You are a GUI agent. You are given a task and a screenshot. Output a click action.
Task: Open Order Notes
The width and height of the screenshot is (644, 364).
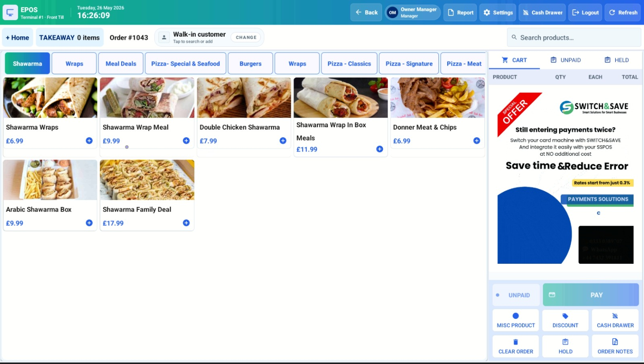point(615,346)
